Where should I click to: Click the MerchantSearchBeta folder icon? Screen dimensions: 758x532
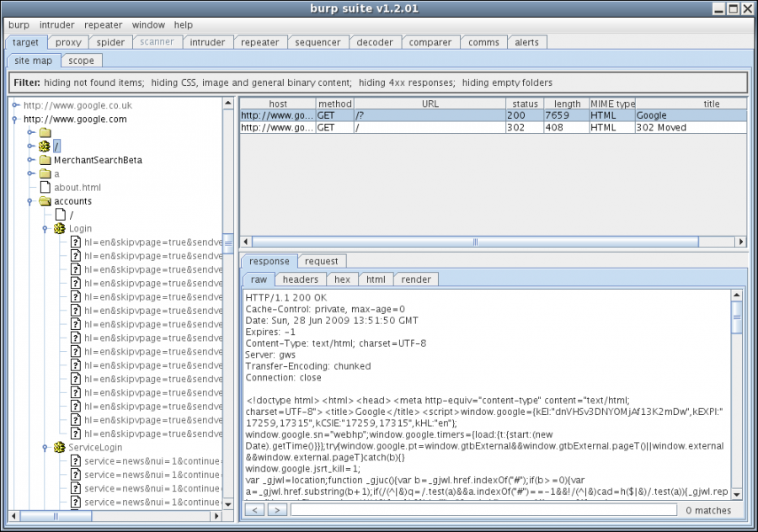[45, 160]
